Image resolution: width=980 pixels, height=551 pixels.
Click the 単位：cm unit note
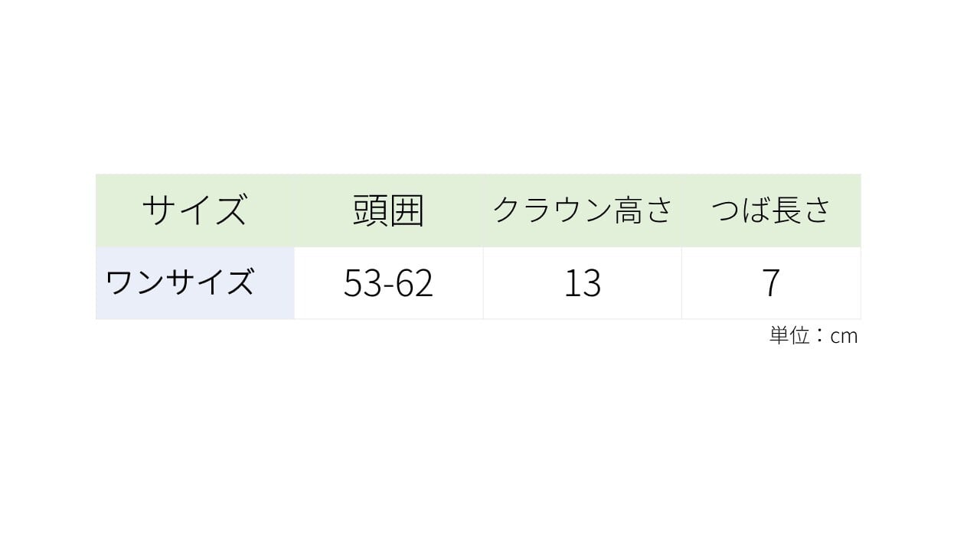(x=813, y=335)
